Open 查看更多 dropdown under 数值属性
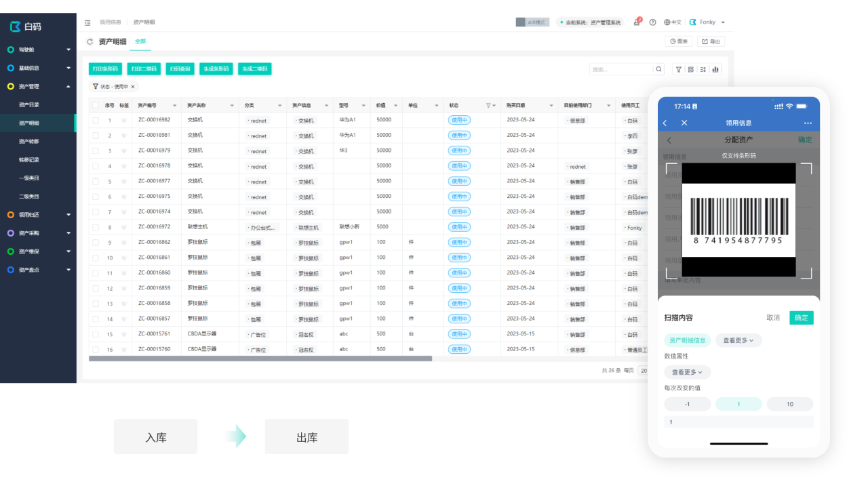 click(x=688, y=372)
